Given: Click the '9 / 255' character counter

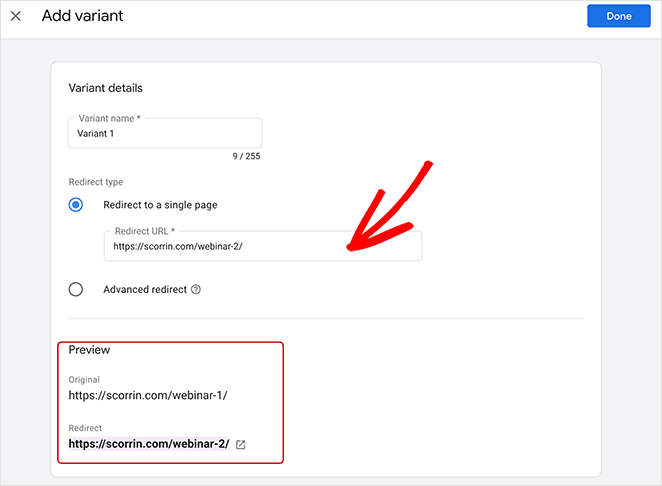Looking at the screenshot, I should (x=247, y=156).
